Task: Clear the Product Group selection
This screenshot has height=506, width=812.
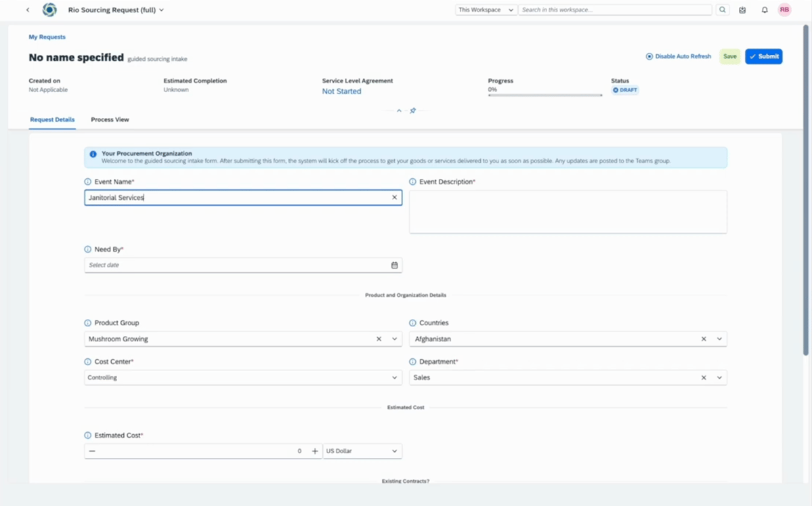Action: (x=379, y=339)
